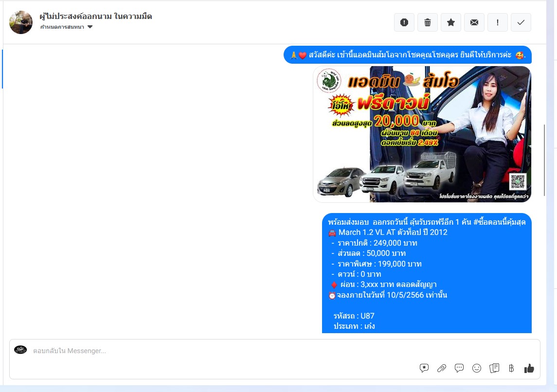Send a thumbs-up like

pyautogui.click(x=529, y=368)
